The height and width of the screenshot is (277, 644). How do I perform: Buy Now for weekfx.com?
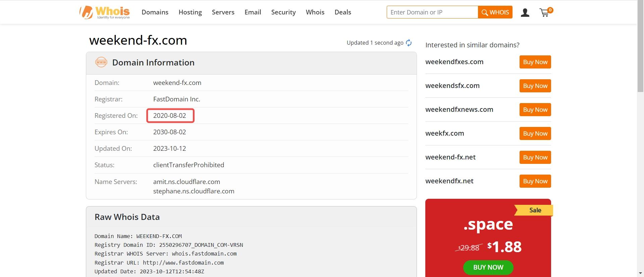point(535,133)
